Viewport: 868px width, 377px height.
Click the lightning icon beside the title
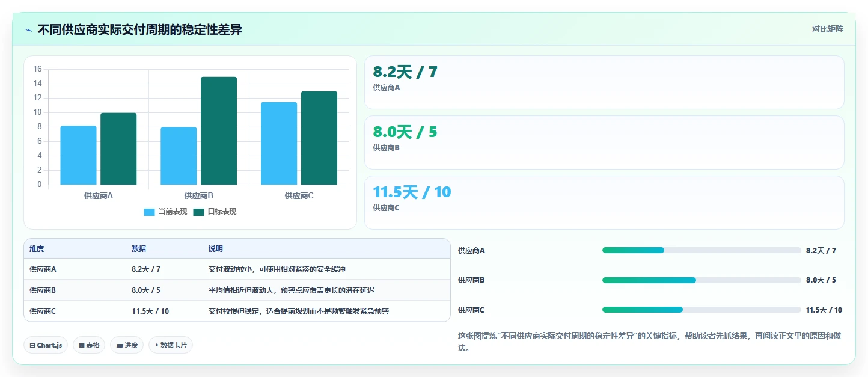[28, 30]
